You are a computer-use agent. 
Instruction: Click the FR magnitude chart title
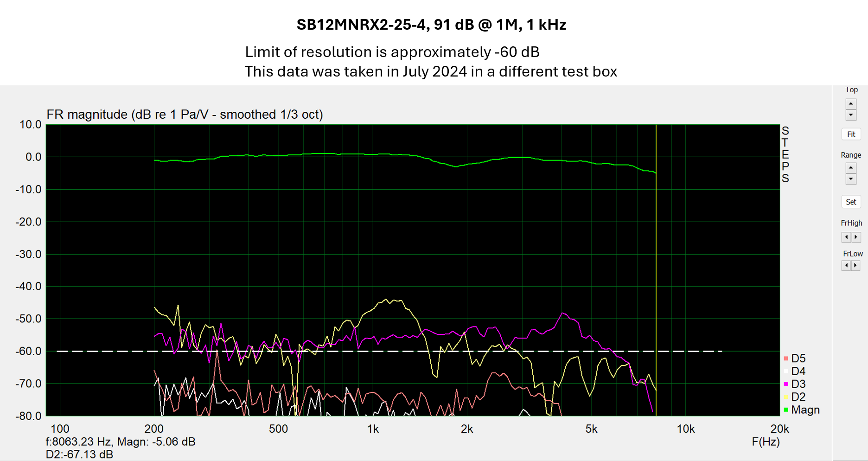tap(185, 115)
